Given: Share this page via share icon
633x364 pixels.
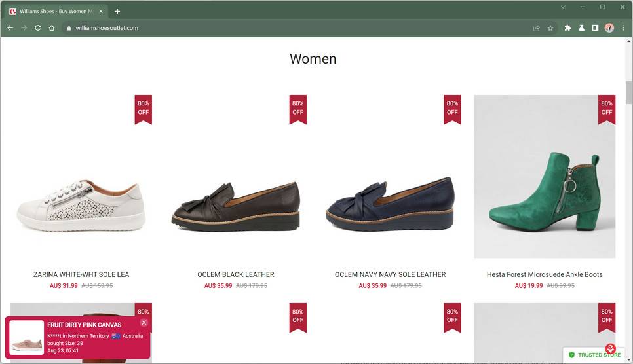Looking at the screenshot, I should [537, 28].
